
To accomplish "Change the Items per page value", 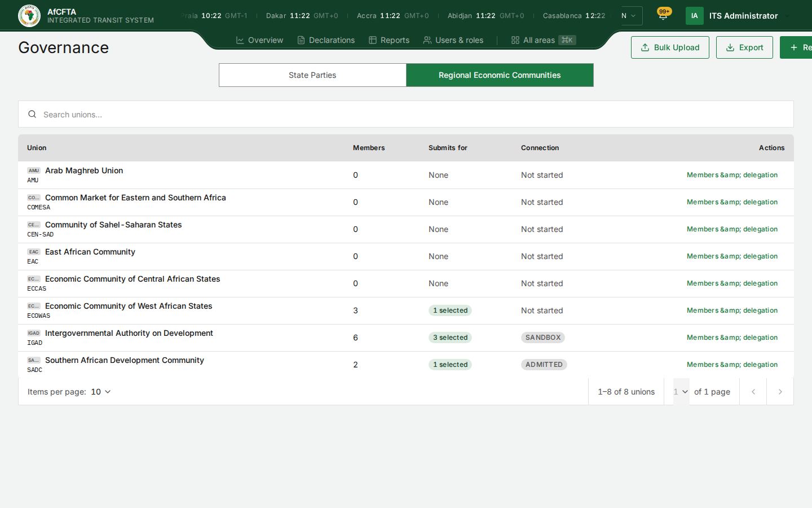I will [x=101, y=392].
